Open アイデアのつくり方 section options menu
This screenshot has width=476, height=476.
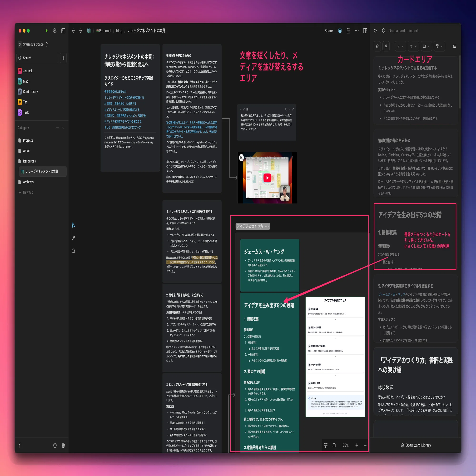tap(267, 226)
